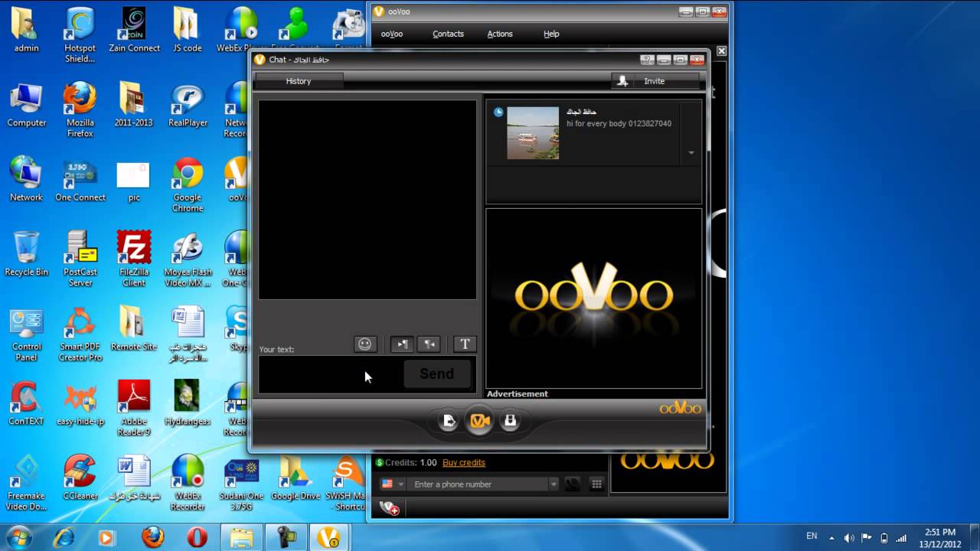Open the Help menu in ooVoo
Screen dimensions: 980x551
[x=551, y=34]
